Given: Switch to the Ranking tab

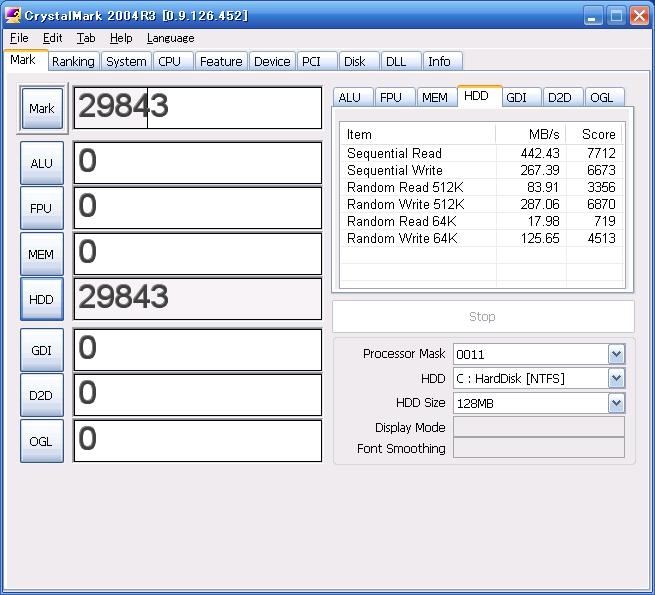Looking at the screenshot, I should coord(73,61).
